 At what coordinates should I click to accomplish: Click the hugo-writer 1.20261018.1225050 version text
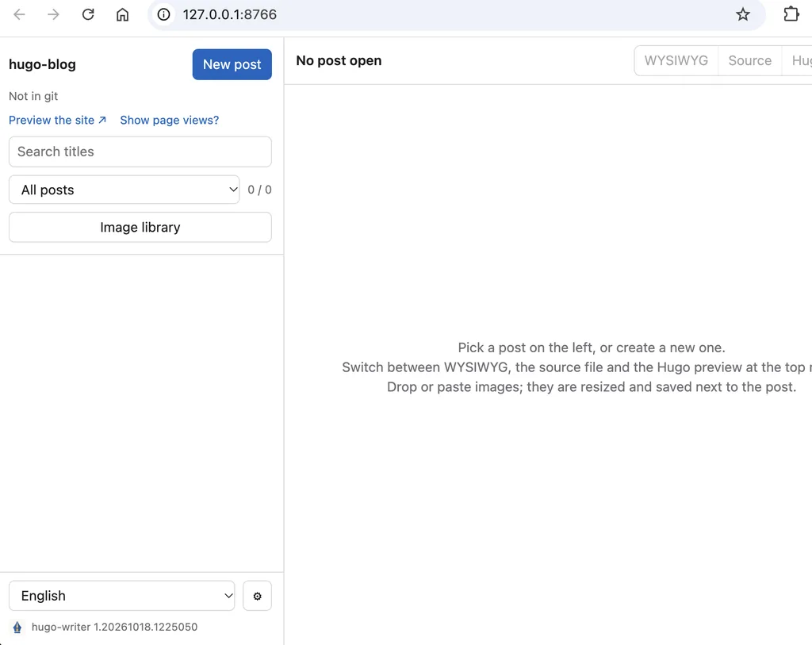114,627
